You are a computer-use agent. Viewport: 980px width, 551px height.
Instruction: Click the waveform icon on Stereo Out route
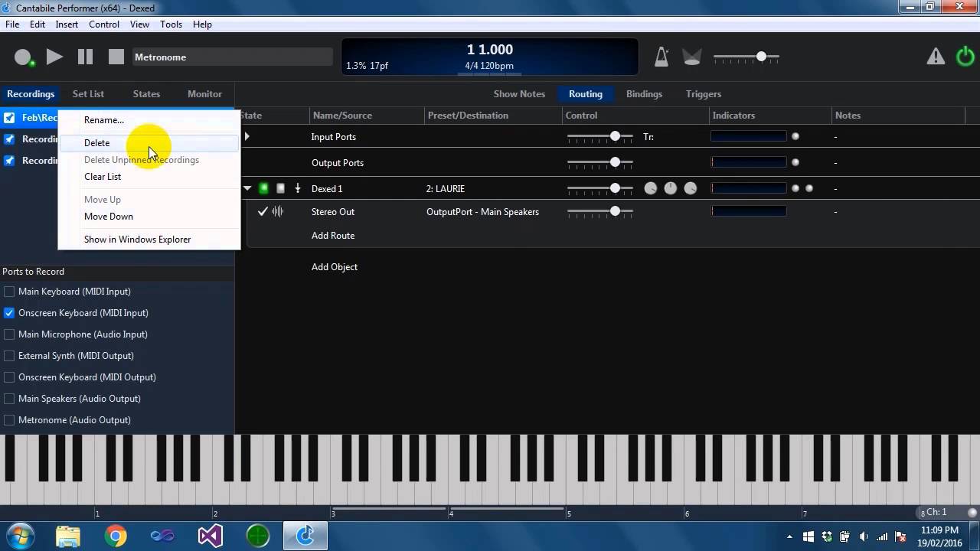click(278, 212)
